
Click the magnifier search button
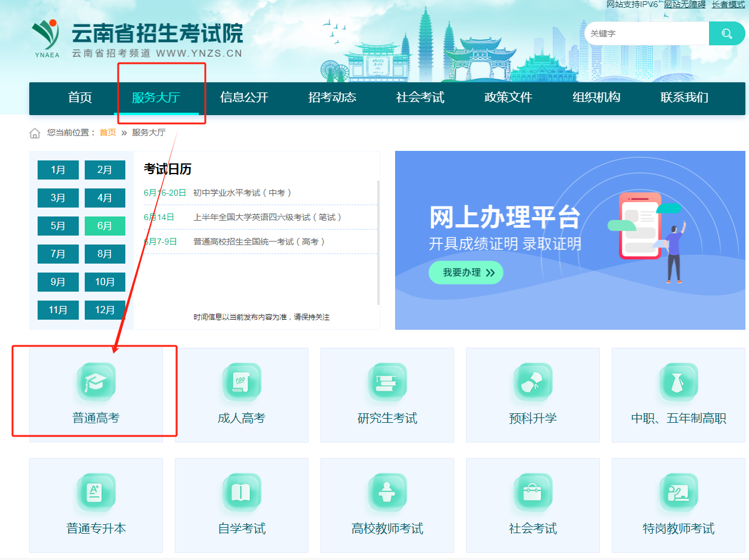click(727, 33)
